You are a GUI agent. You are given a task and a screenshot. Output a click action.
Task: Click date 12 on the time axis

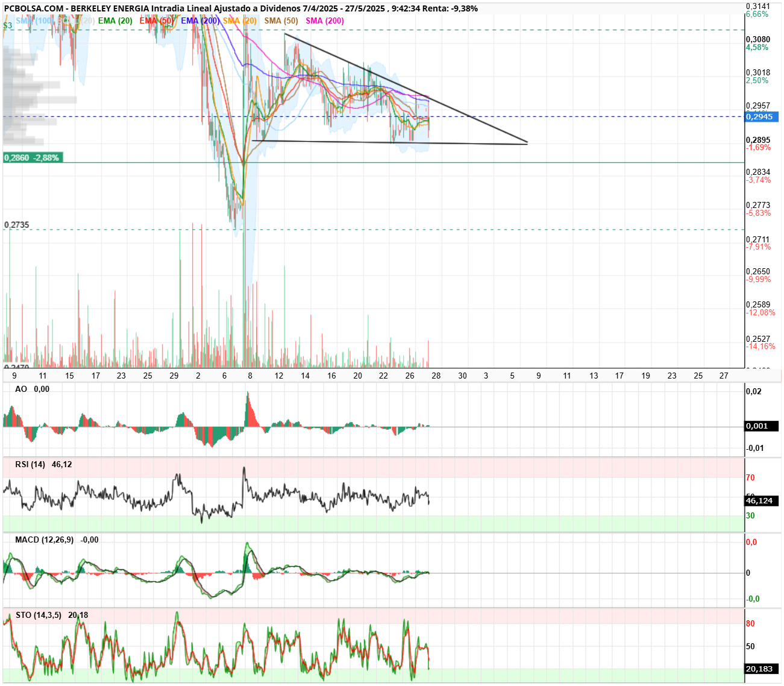279,376
